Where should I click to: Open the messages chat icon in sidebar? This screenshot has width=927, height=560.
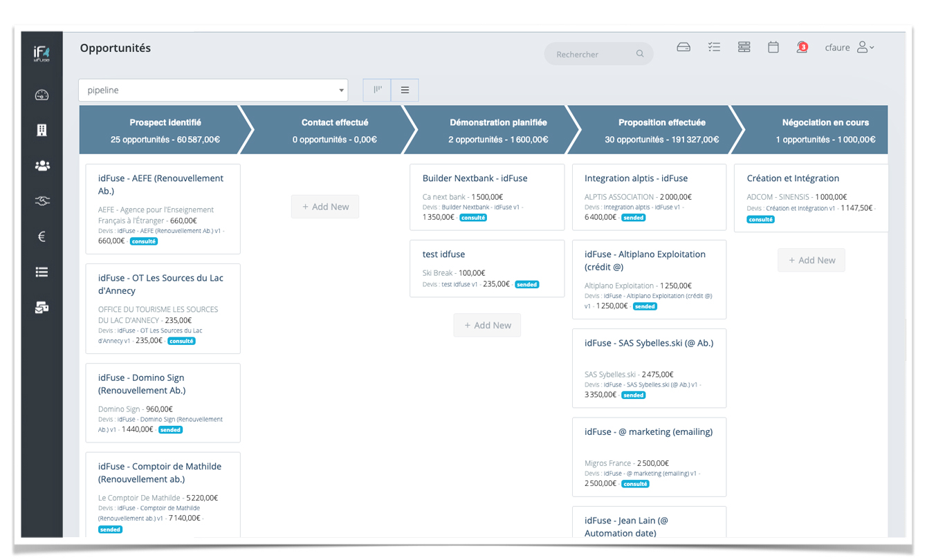coord(42,308)
